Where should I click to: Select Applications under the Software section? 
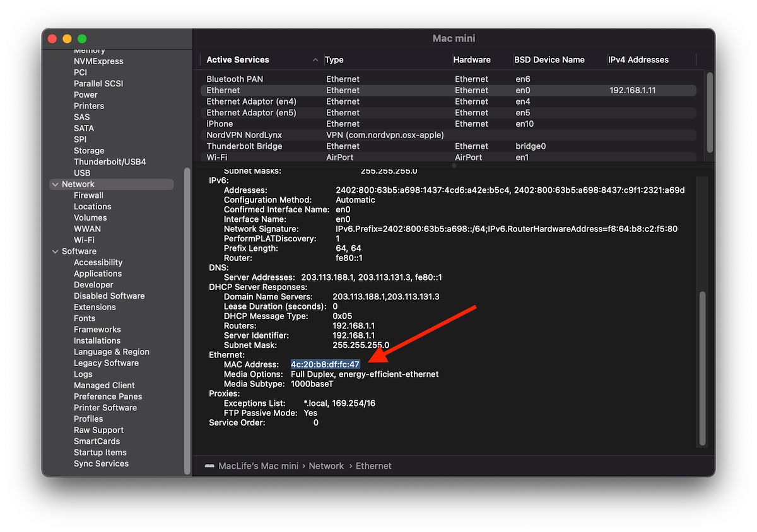pyautogui.click(x=97, y=274)
